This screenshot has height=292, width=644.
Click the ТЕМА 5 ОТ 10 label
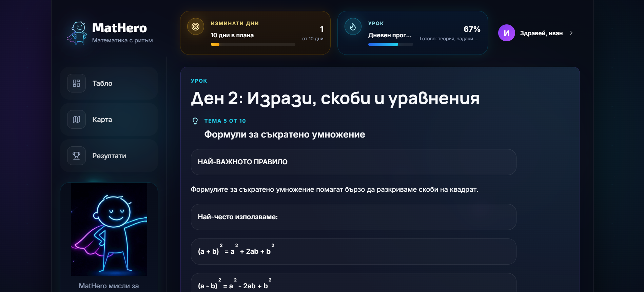click(x=225, y=121)
